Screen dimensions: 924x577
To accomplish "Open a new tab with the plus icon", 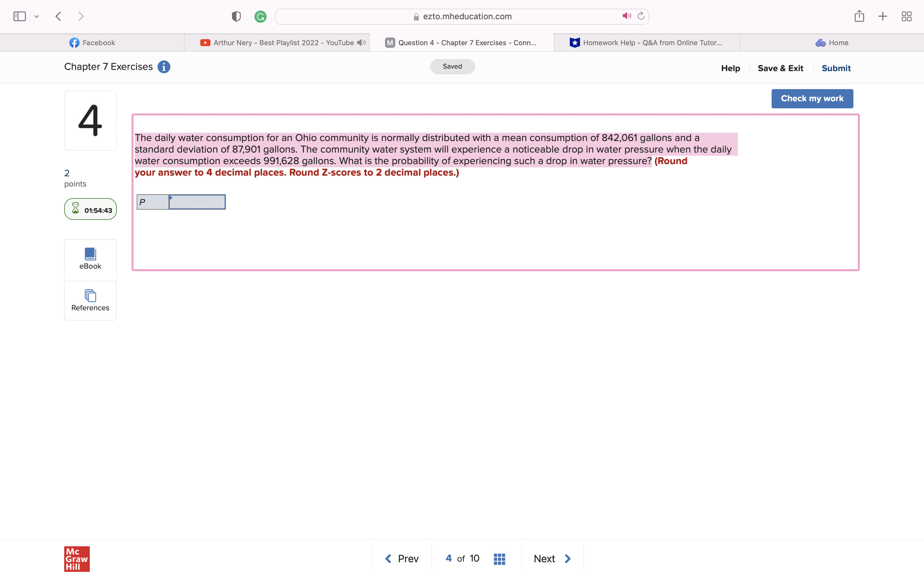I will tap(882, 16).
